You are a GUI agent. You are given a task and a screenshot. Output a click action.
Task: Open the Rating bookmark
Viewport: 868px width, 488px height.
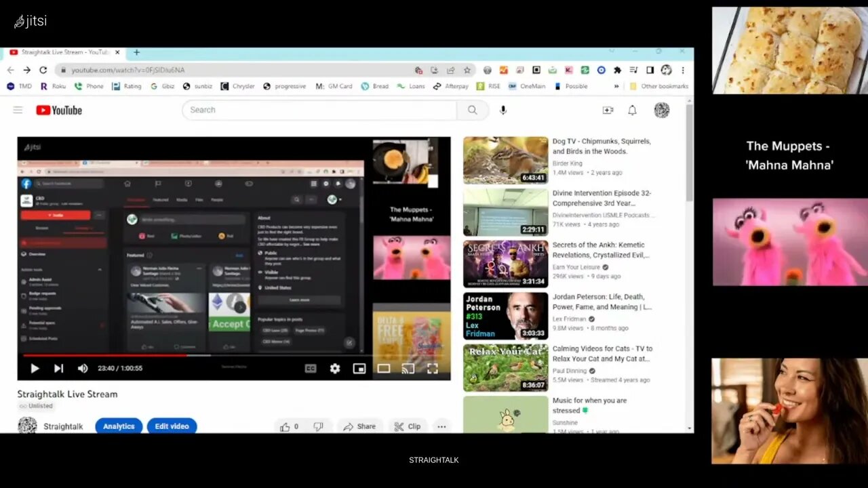click(127, 86)
